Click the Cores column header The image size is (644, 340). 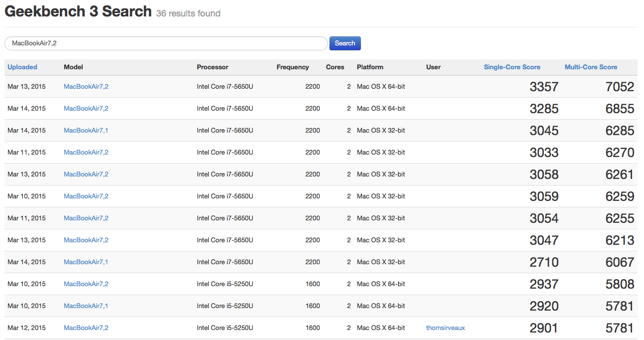tap(335, 67)
